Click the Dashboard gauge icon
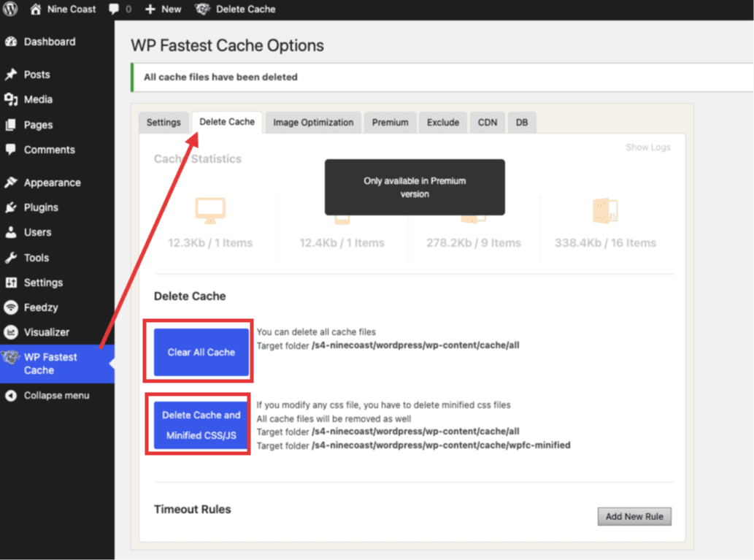This screenshot has height=560, width=754. [x=11, y=42]
